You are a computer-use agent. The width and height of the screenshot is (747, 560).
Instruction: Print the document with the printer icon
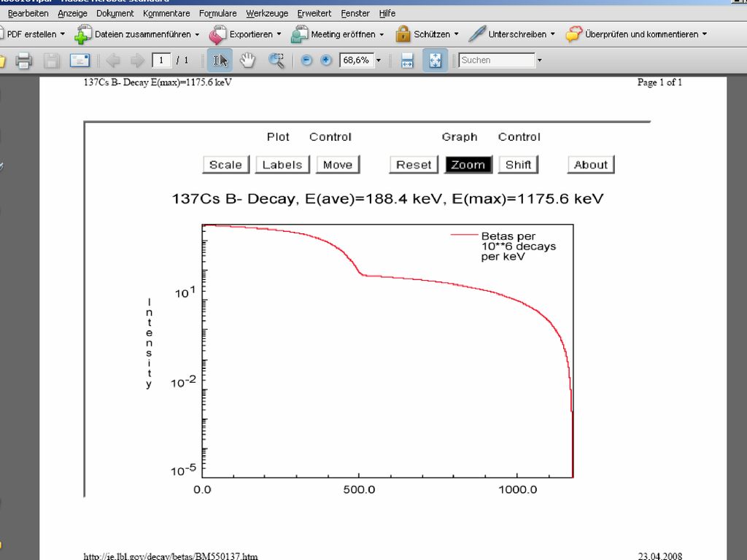(x=23, y=61)
